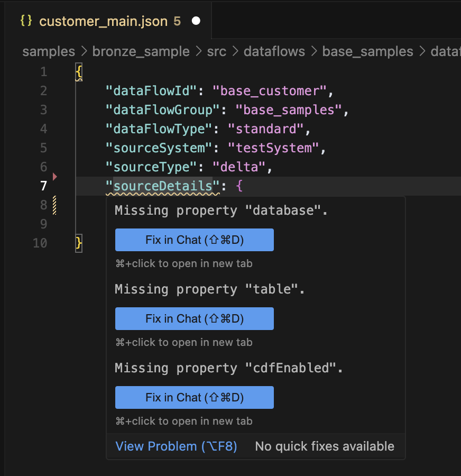
Task: Open the samples breadcrumb dropdown
Action: [x=48, y=51]
